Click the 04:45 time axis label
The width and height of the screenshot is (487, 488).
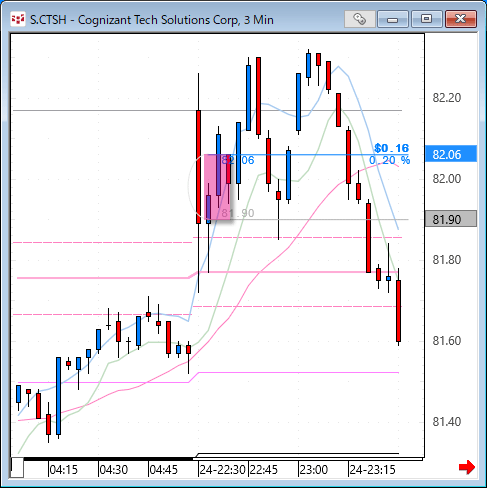(x=164, y=470)
